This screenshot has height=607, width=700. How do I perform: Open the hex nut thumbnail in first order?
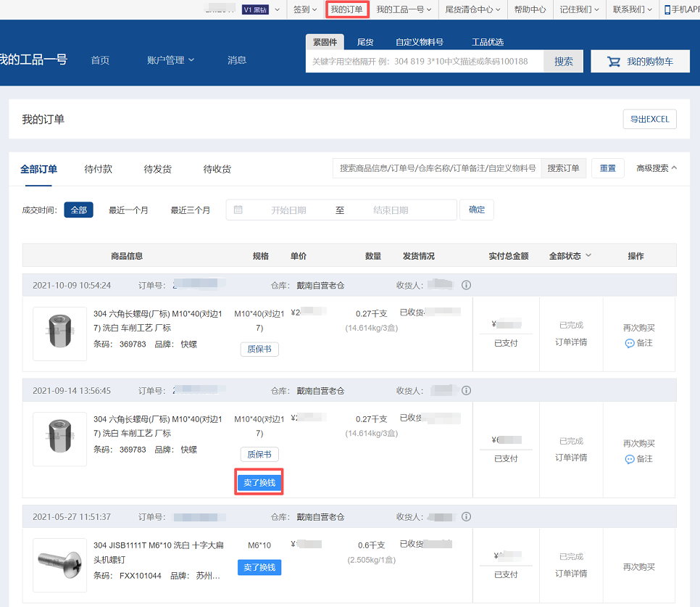[59, 334]
